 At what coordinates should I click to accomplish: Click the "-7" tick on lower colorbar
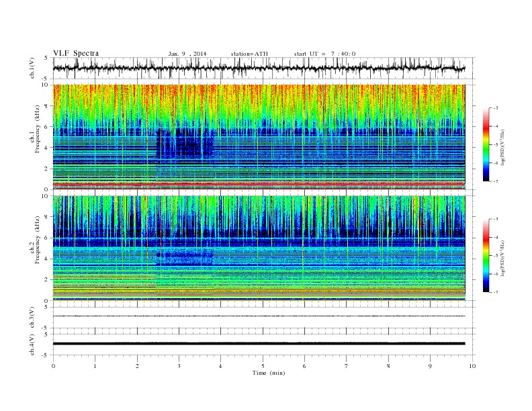[x=495, y=292]
